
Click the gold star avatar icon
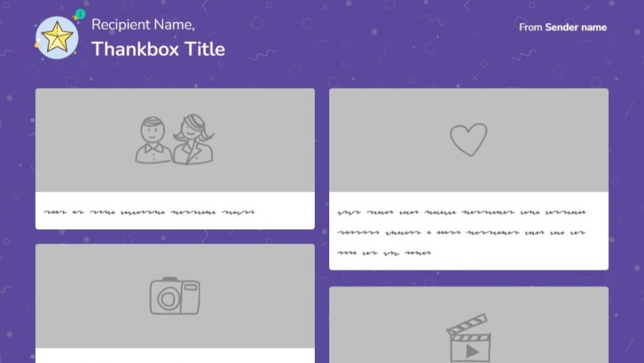point(57,37)
